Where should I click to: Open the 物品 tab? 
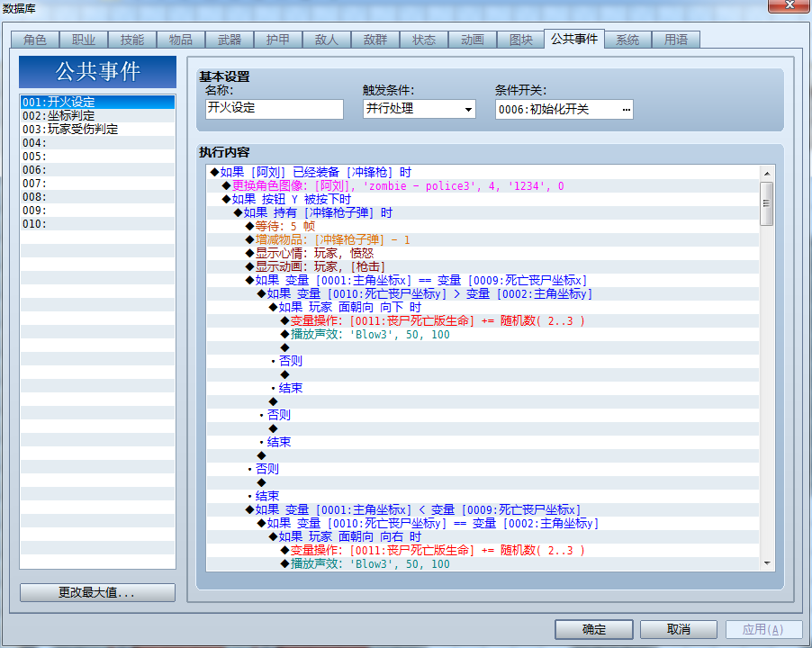[x=181, y=40]
